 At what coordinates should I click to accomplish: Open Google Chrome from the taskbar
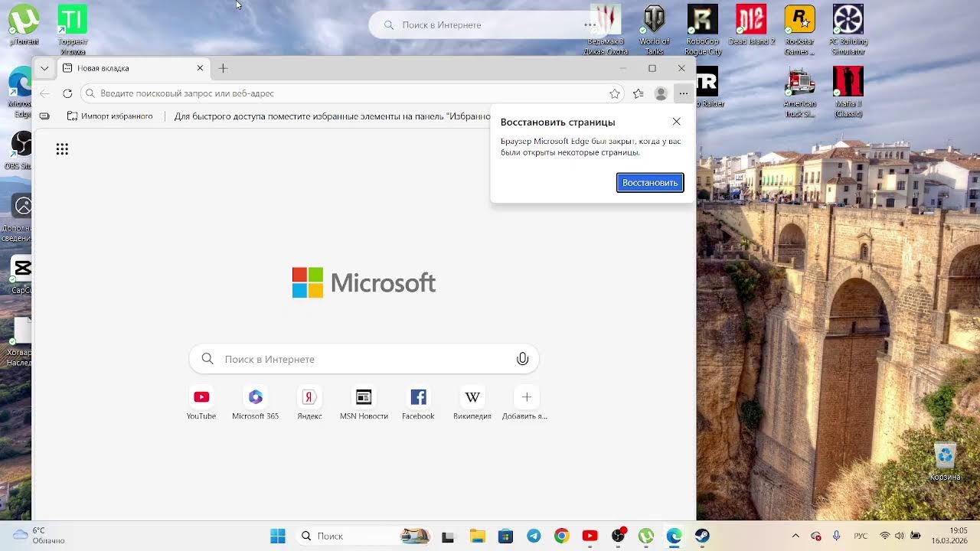click(x=561, y=536)
